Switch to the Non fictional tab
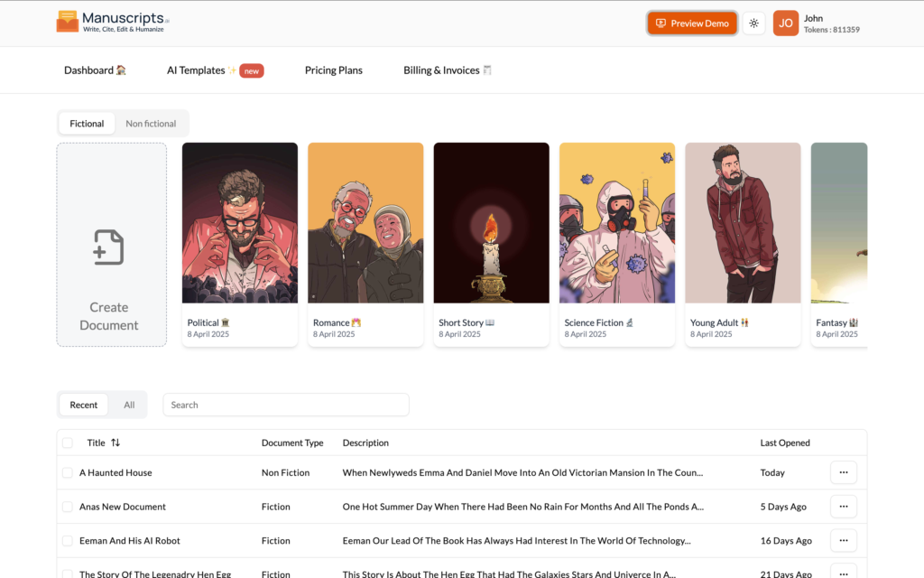Image resolution: width=924 pixels, height=578 pixels. click(x=151, y=124)
